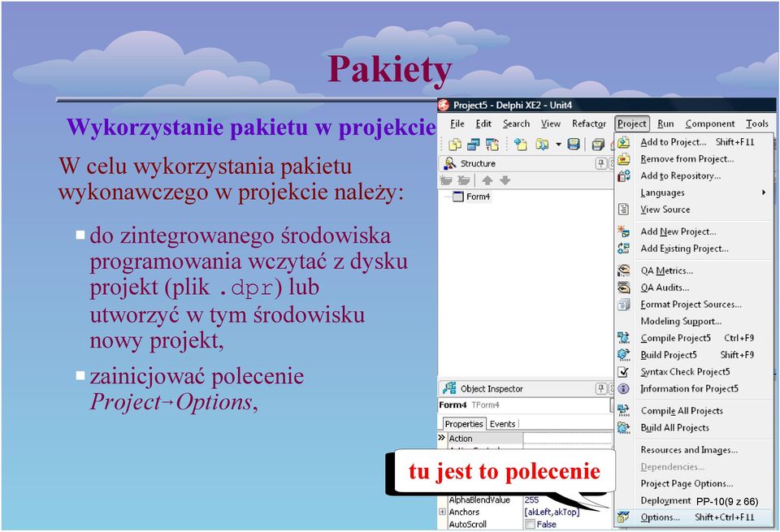Click the Format Project Sources icon
Screen dimensions: 780x532
pyautogui.click(x=623, y=305)
